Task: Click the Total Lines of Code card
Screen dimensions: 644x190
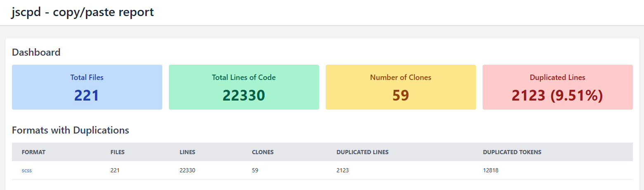Action: 244,87
